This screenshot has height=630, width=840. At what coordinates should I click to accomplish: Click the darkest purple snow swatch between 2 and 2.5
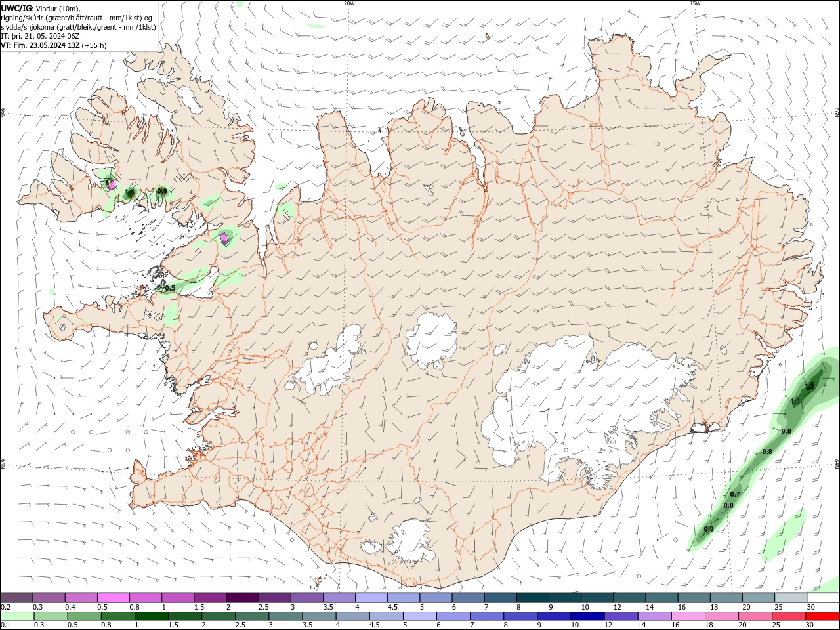coord(242,598)
